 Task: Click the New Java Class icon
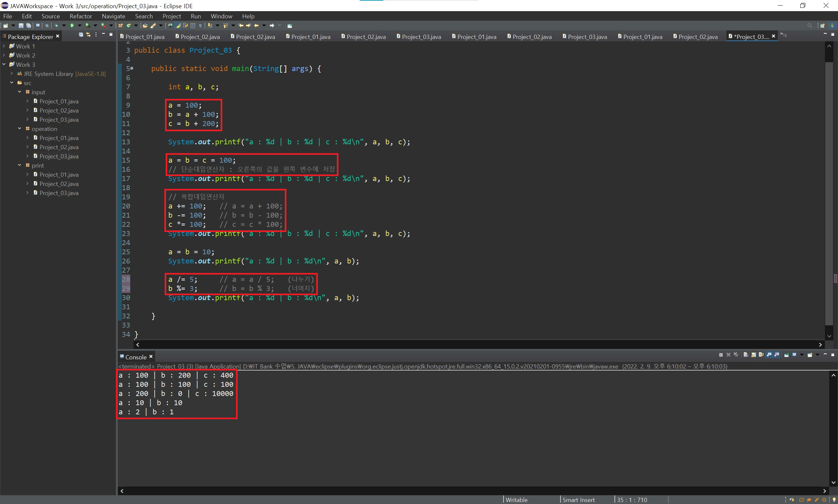click(129, 26)
